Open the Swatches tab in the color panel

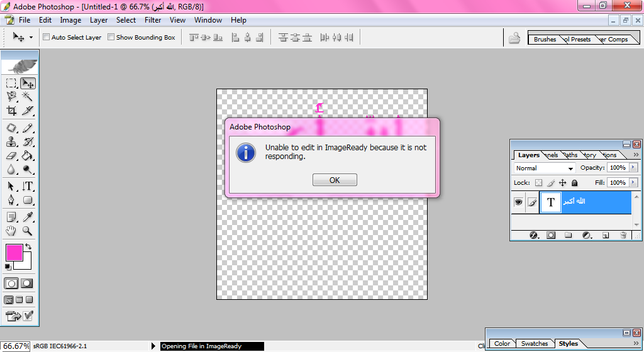pos(535,344)
